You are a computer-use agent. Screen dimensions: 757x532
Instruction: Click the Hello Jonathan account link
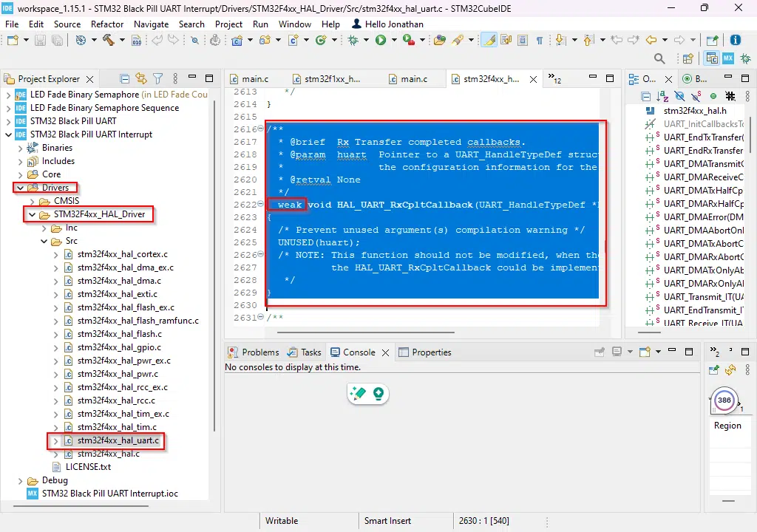click(x=388, y=24)
